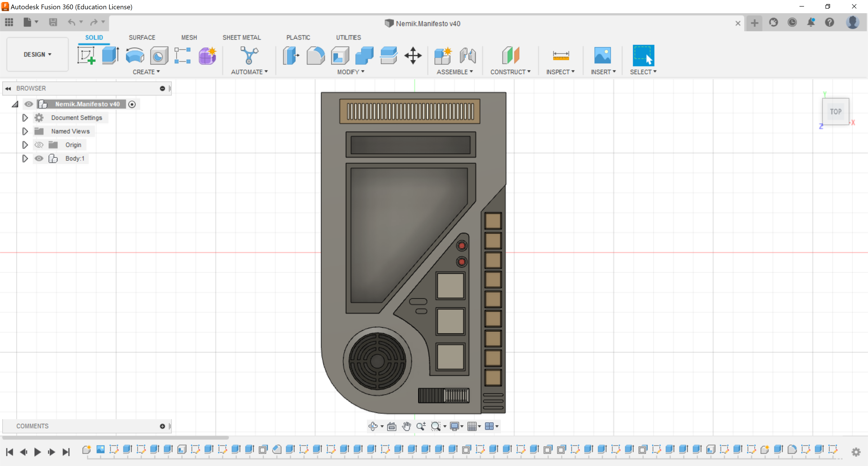Open the AUTOMATE dropdown menu
Screen dimensions: 868x466
point(249,72)
